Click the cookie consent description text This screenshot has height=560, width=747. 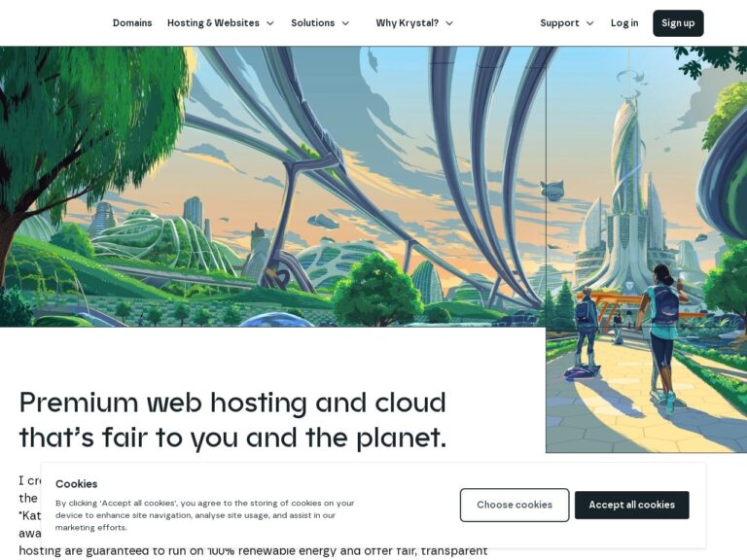click(x=205, y=515)
